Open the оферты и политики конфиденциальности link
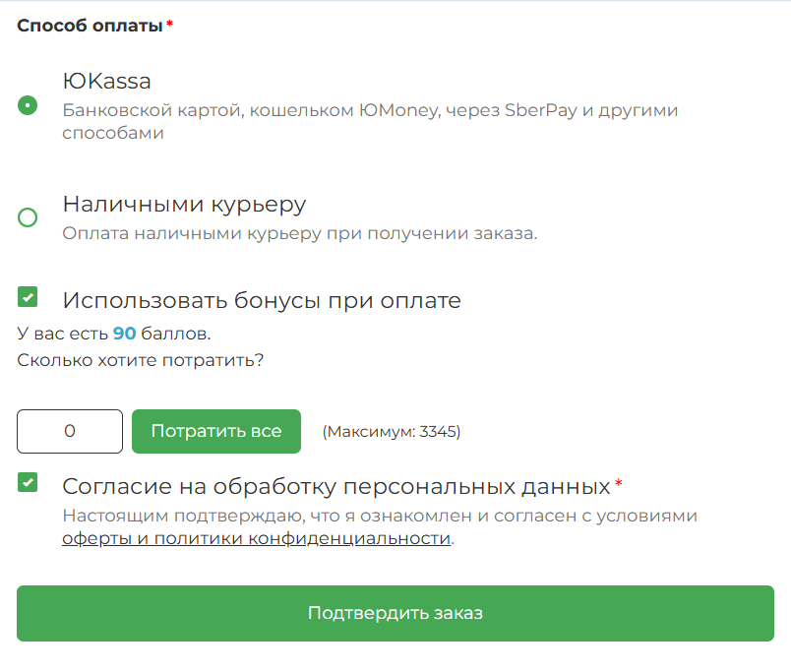The image size is (791, 672). [x=256, y=538]
